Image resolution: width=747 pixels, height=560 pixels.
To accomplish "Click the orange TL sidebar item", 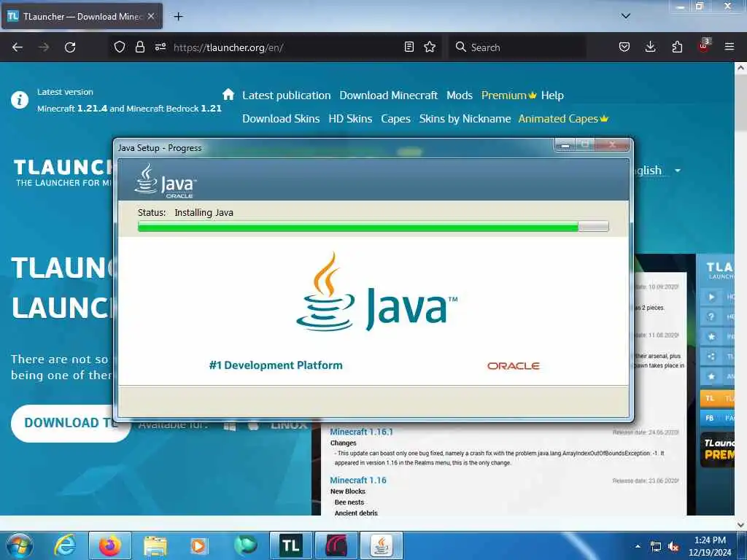I will click(717, 398).
